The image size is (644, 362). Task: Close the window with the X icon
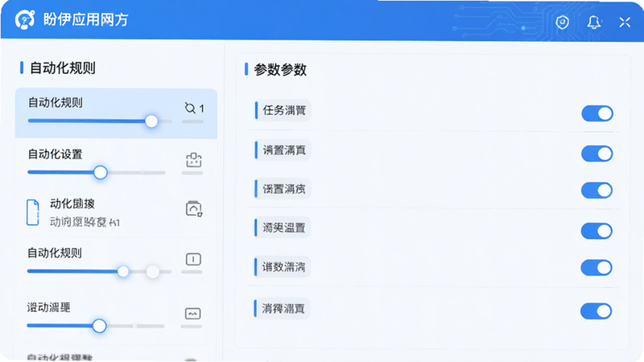625,23
